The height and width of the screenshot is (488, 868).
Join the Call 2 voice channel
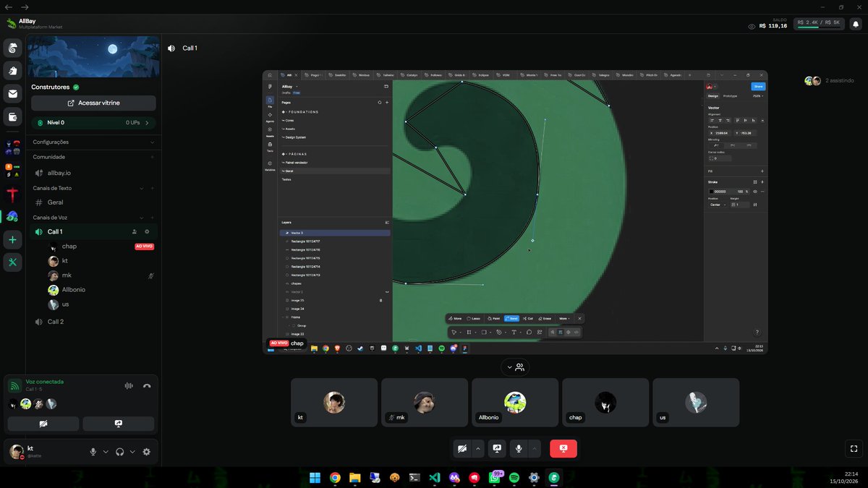93,322
